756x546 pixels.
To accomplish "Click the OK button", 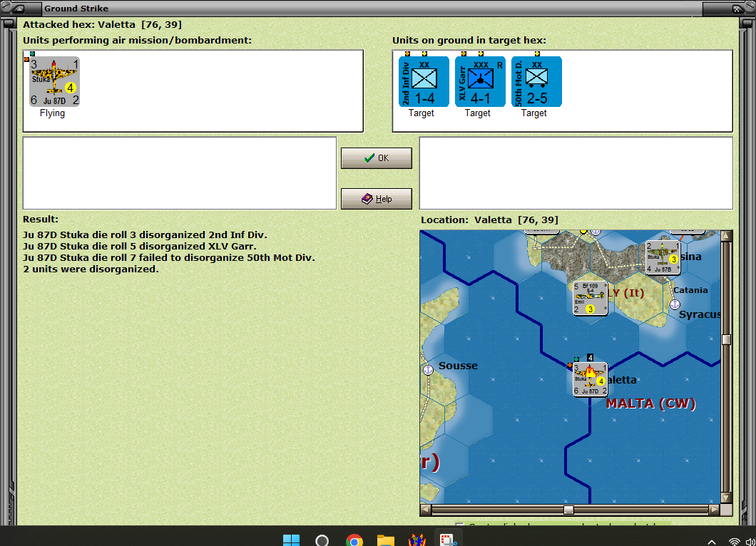I will point(377,158).
